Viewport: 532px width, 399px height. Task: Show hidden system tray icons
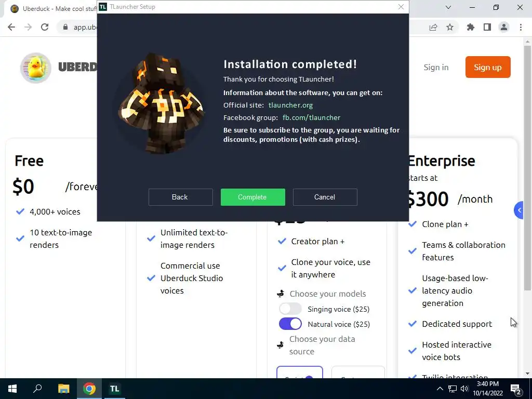[440, 389]
